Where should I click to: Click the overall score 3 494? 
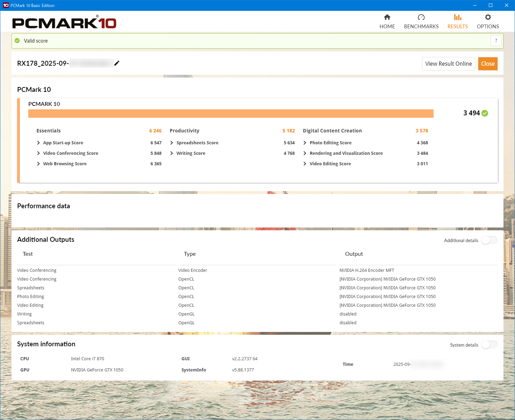click(471, 113)
